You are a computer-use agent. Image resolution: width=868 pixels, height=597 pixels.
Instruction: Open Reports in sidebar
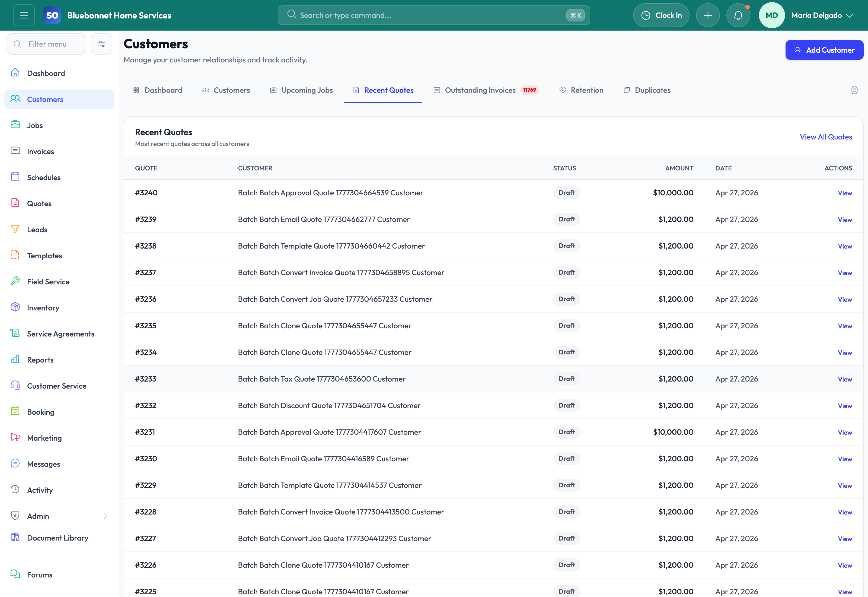[x=59, y=360]
